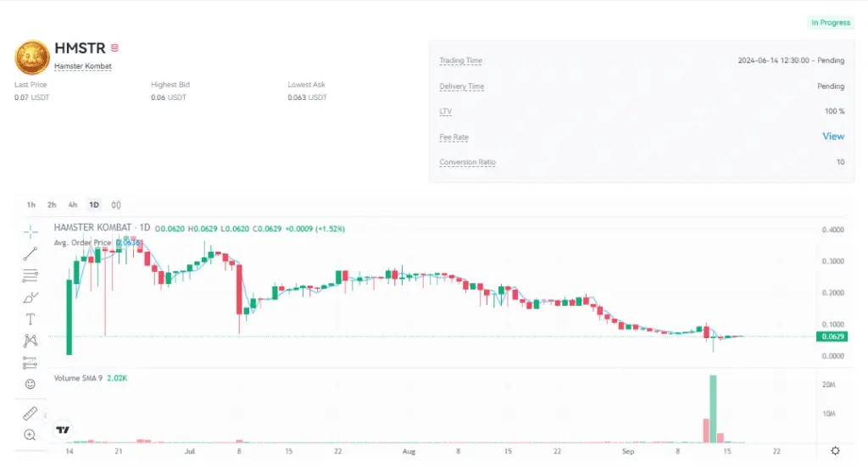Open the Hamster Kombat link
The width and height of the screenshot is (868, 472).
tap(82, 66)
